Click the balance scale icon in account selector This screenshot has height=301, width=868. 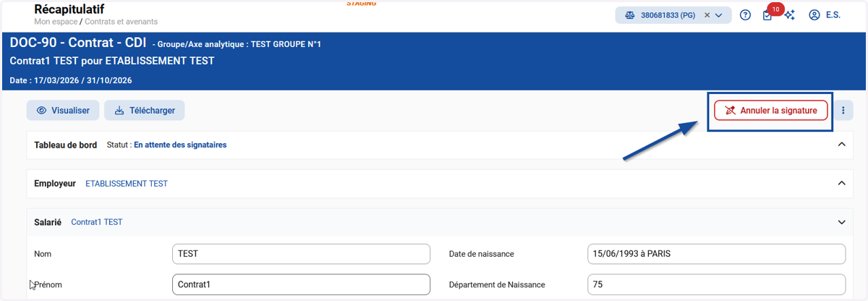click(629, 15)
